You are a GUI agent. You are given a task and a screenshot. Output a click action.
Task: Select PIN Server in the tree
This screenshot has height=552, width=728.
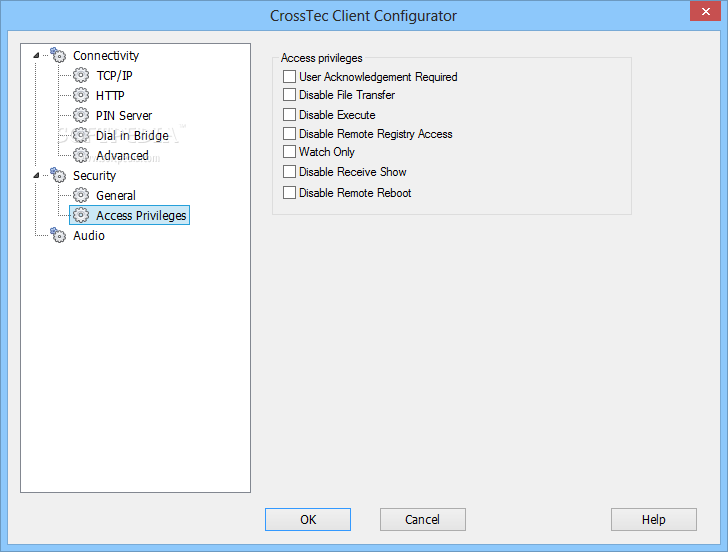point(124,115)
